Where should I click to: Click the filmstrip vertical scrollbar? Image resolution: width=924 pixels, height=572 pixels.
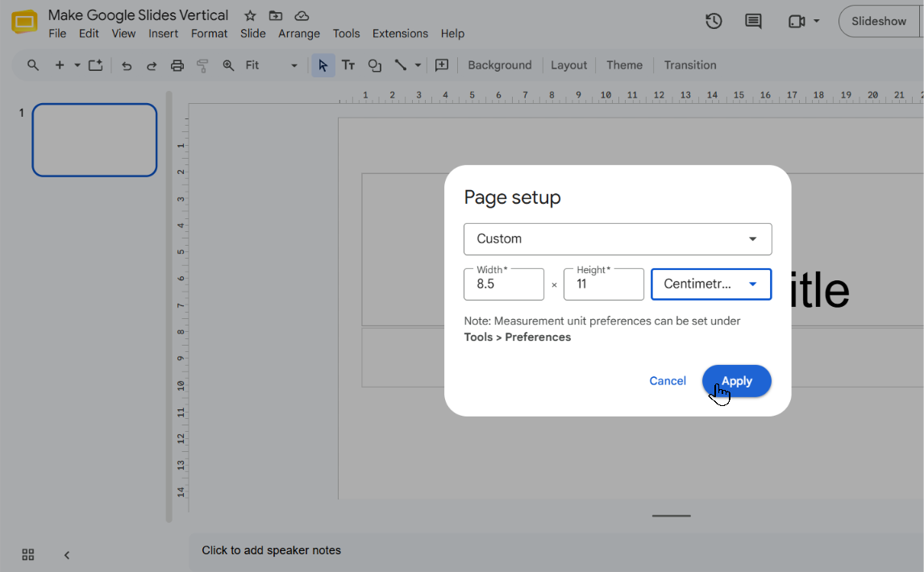tap(169, 306)
